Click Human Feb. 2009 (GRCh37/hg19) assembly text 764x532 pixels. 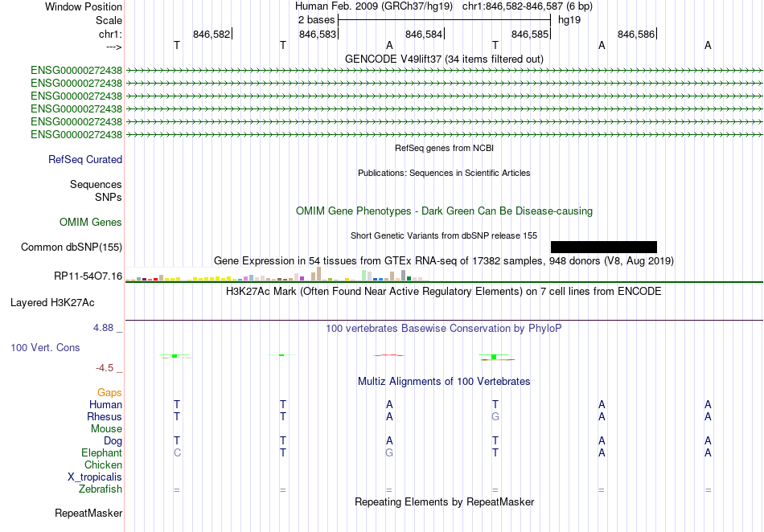tap(374, 6)
